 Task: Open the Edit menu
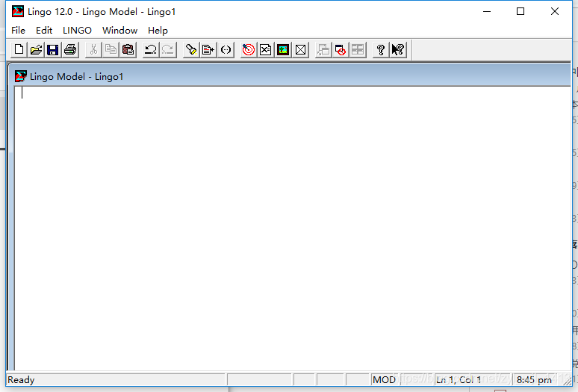(x=44, y=30)
